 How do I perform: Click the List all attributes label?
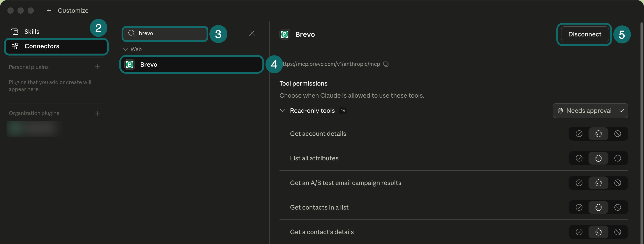coord(314,158)
